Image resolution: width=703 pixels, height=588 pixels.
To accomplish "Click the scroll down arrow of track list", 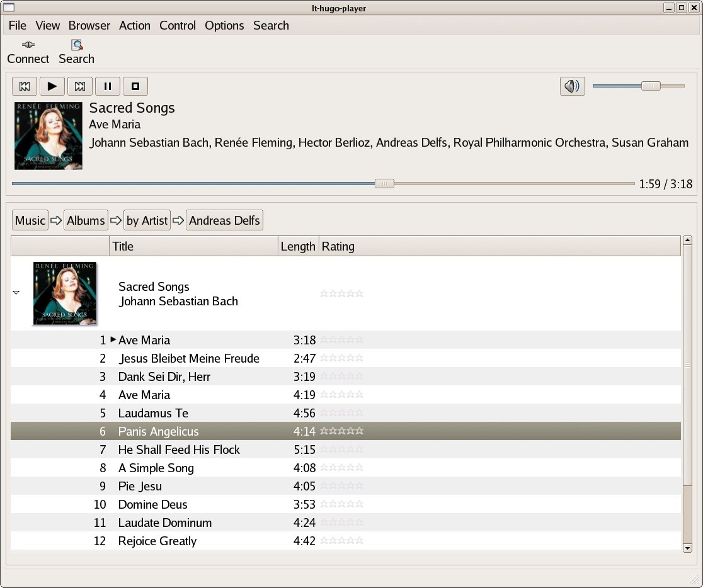I will tap(687, 548).
